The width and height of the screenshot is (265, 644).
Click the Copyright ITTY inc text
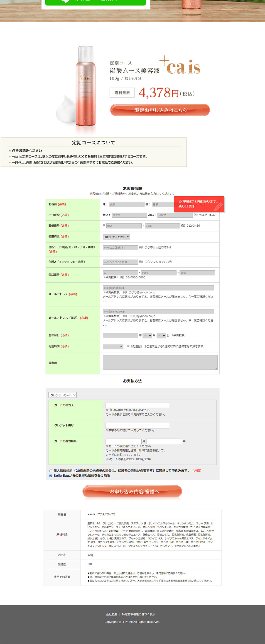[x=132, y=622]
